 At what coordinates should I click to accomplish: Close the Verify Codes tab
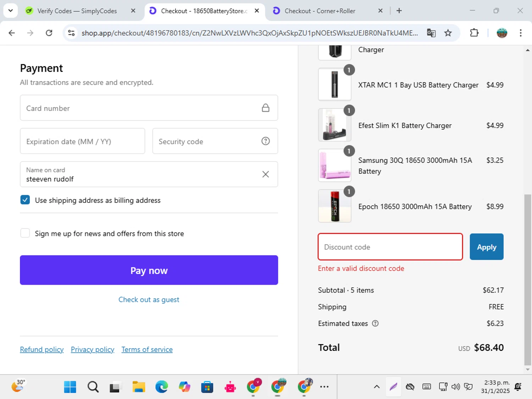[133, 11]
